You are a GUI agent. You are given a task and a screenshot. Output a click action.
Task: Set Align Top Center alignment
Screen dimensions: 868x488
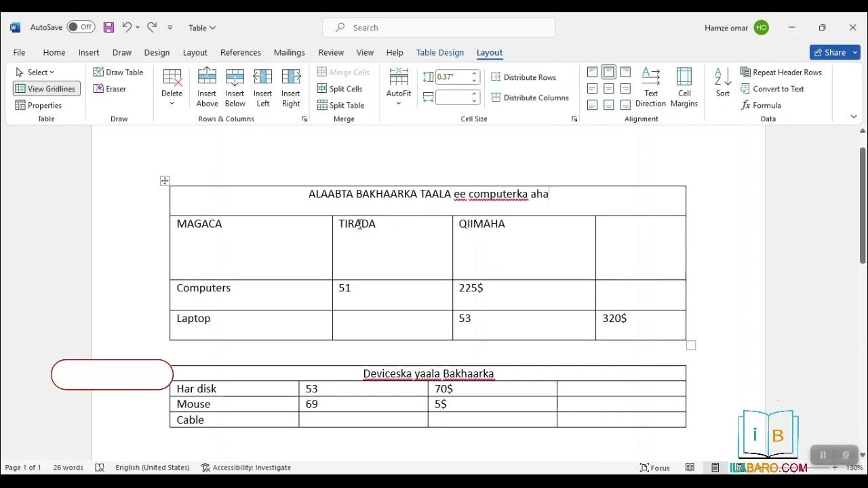pyautogui.click(x=609, y=72)
